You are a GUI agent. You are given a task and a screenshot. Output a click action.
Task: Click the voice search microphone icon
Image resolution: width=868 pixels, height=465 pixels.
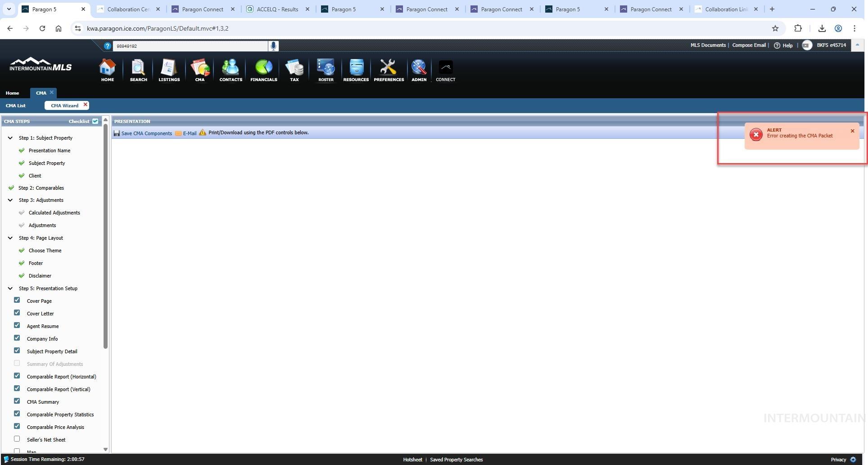[273, 46]
